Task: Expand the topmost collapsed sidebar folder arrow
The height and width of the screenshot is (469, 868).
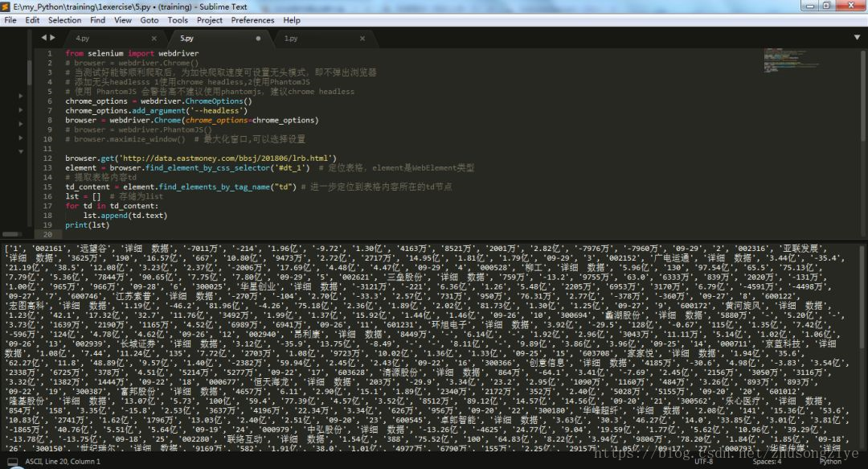Action: 21,96
